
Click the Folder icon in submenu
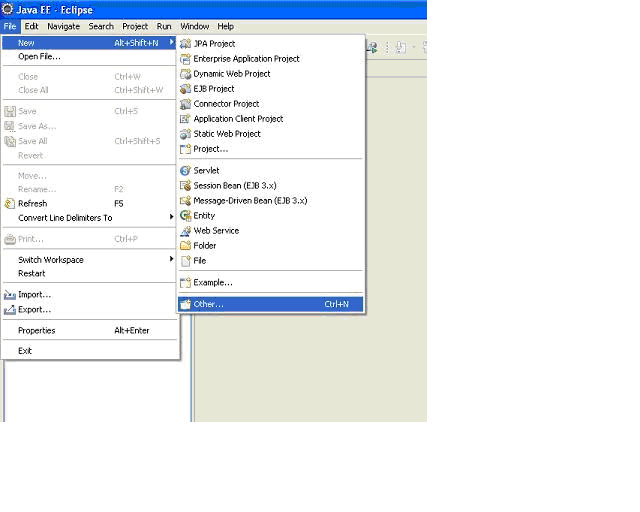click(185, 246)
